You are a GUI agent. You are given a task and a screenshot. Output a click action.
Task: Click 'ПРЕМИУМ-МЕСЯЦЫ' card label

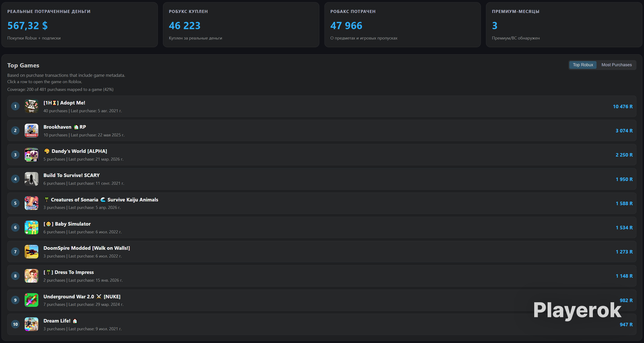(x=516, y=12)
